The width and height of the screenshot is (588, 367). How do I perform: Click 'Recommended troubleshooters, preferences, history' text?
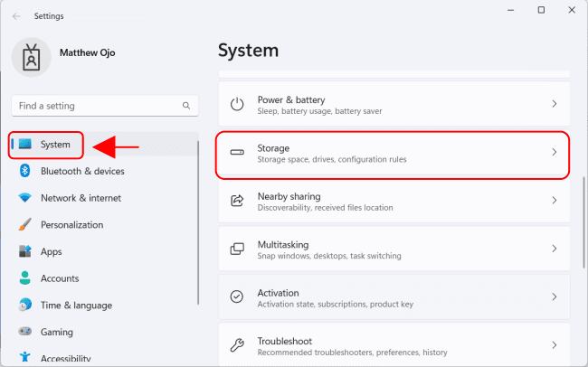pos(352,353)
